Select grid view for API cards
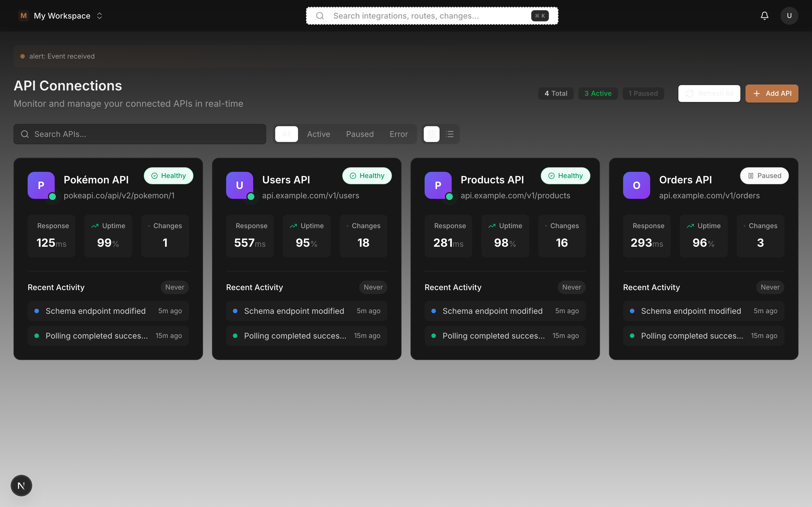The width and height of the screenshot is (812, 507). (431, 134)
